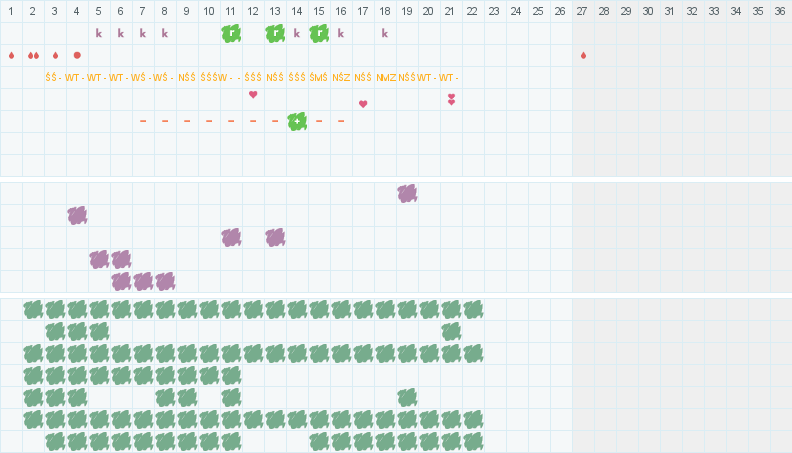Viewport: 792px width, 453px height.
Task: Select the green "r" marker on day 11
Action: coord(231,33)
